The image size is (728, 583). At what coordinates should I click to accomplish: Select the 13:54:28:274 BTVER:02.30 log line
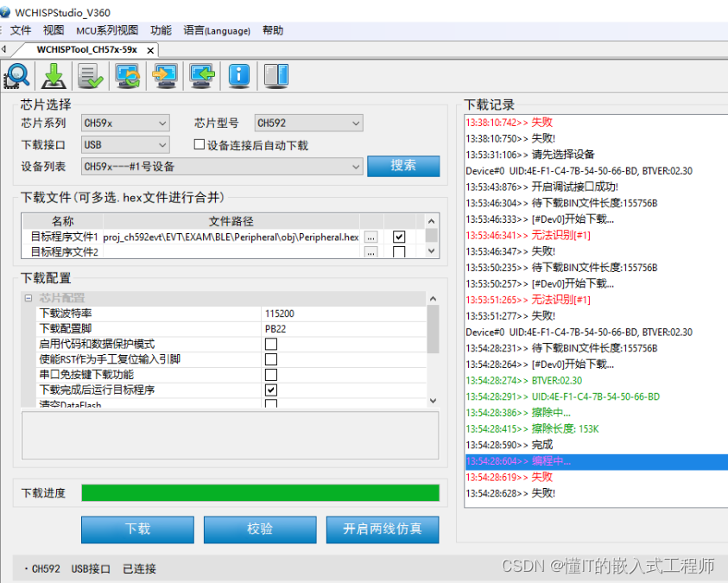523,380
